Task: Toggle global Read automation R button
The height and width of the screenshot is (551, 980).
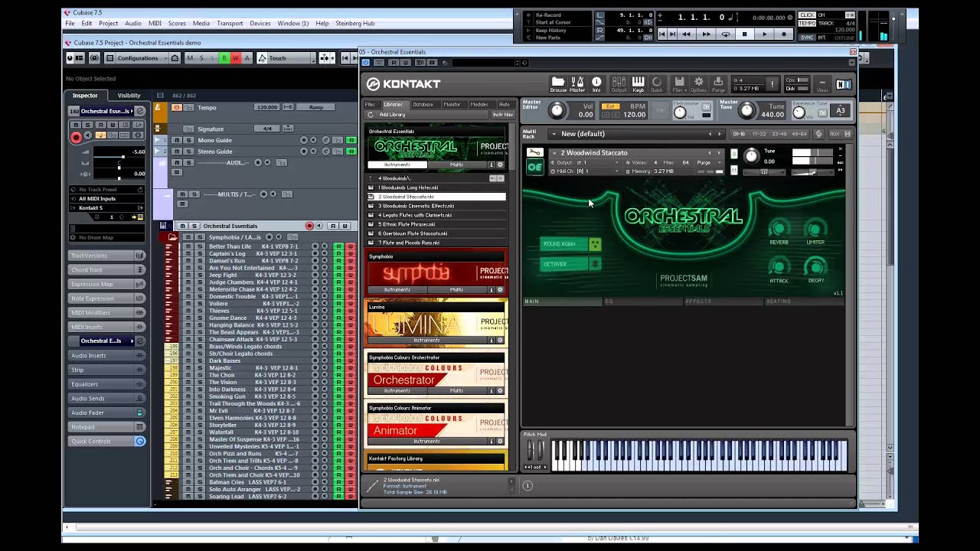Action: pyautogui.click(x=224, y=58)
